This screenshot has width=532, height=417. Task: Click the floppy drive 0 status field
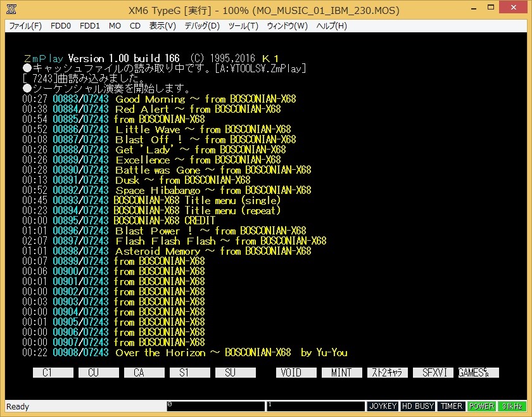tap(215, 406)
